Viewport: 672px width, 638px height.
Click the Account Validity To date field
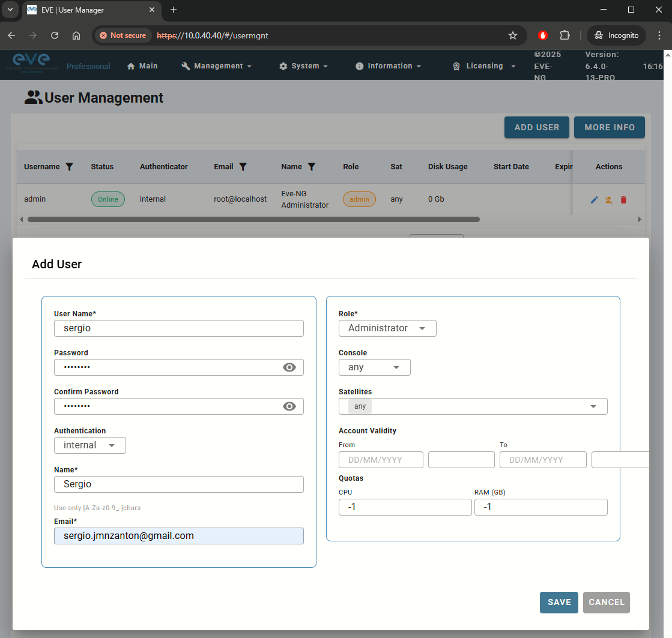tap(543, 460)
